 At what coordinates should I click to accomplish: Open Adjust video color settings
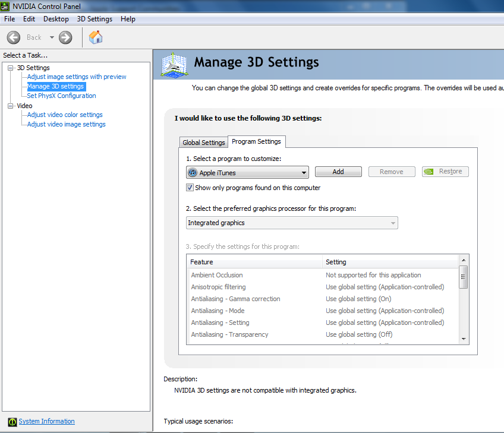[x=65, y=115]
